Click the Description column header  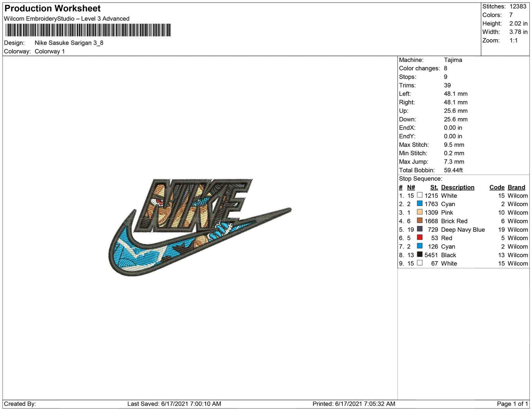(458, 187)
